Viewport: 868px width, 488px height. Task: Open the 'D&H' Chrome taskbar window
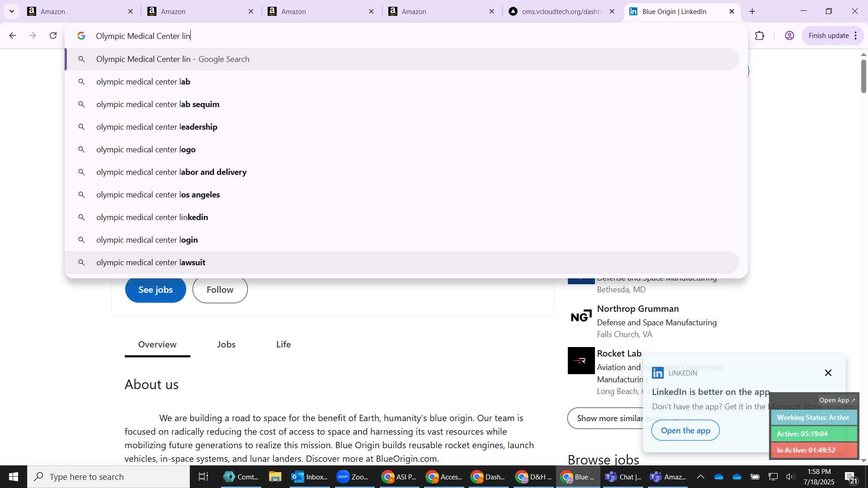pyautogui.click(x=533, y=477)
